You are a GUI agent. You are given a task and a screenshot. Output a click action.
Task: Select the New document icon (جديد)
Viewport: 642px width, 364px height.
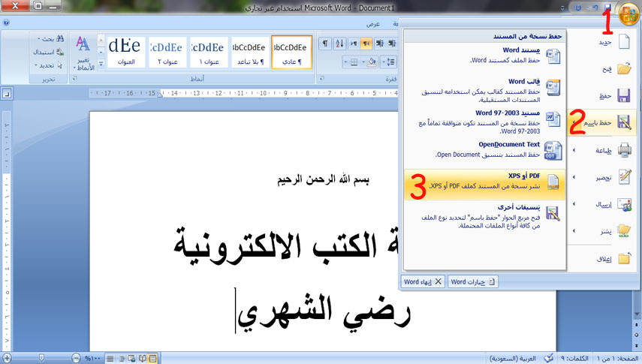tap(623, 42)
